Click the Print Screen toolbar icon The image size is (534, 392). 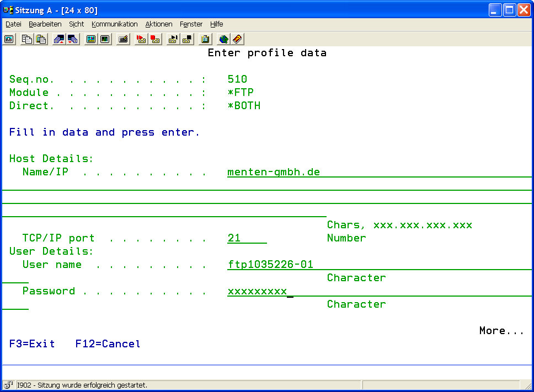pyautogui.click(x=9, y=39)
